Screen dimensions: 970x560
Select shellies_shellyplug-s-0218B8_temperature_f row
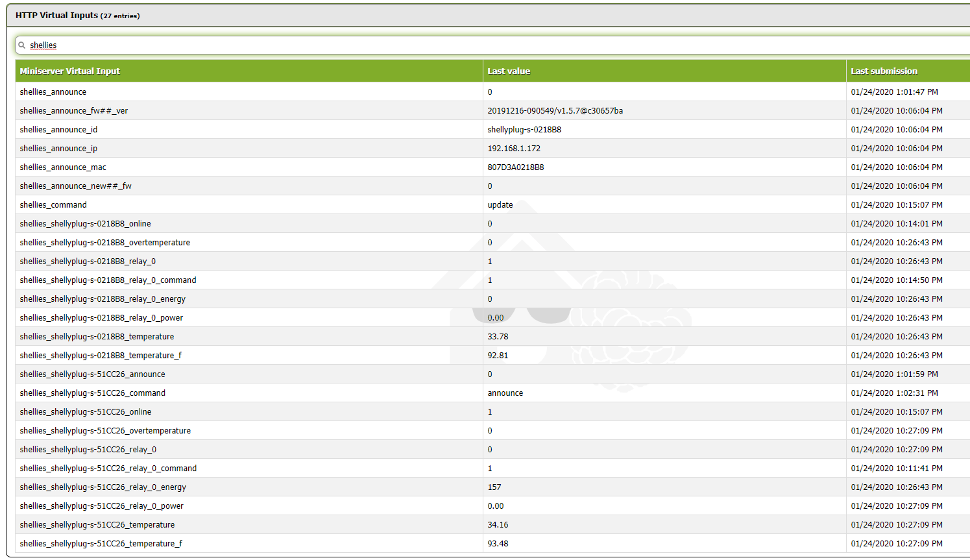(492, 356)
